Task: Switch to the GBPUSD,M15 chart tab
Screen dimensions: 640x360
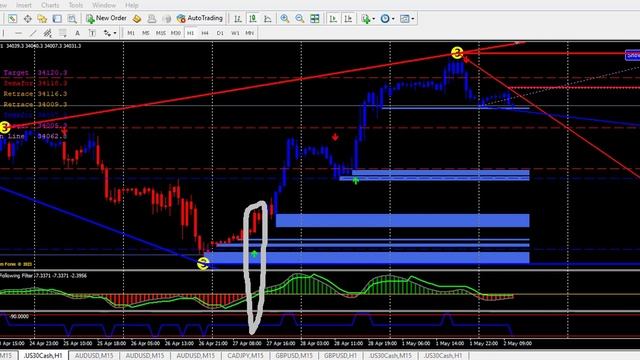Action: 293,356
